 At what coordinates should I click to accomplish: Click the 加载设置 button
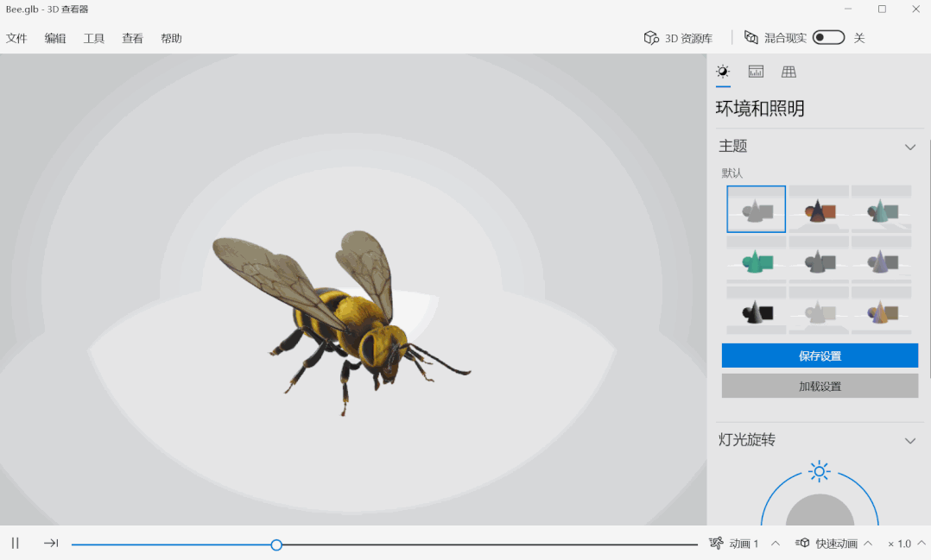click(820, 386)
